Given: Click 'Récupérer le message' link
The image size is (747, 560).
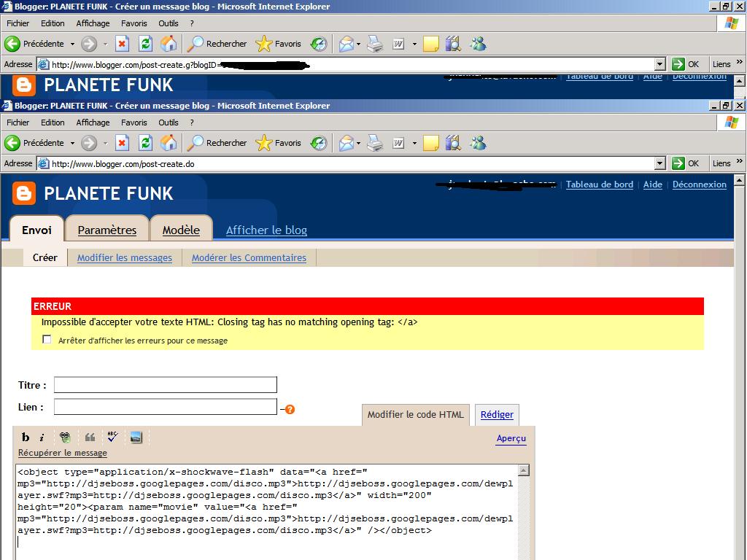Looking at the screenshot, I should 63,453.
